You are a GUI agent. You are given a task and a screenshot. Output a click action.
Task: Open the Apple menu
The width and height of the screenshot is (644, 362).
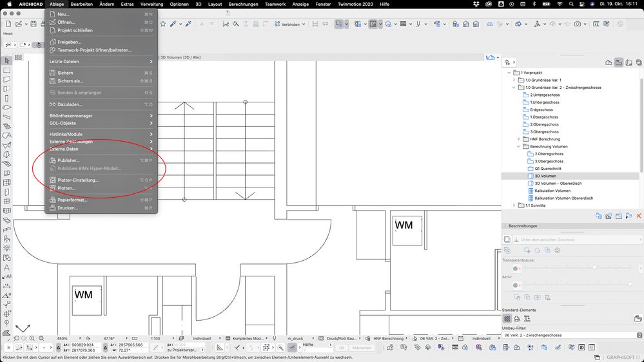9,4
